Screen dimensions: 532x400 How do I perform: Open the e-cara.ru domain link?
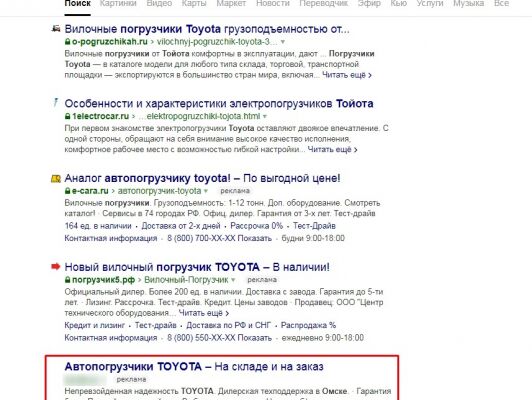pyautogui.click(x=90, y=191)
